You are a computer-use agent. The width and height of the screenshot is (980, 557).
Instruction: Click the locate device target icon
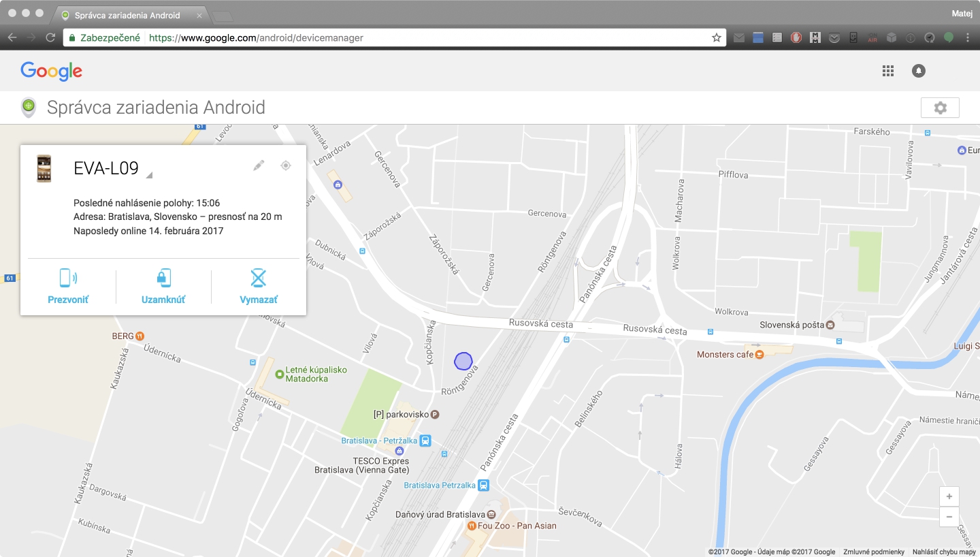tap(286, 165)
